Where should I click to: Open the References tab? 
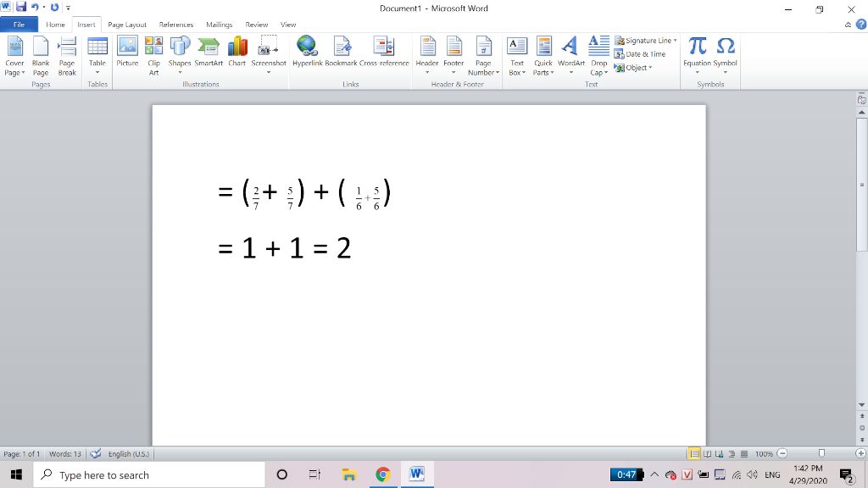[176, 25]
